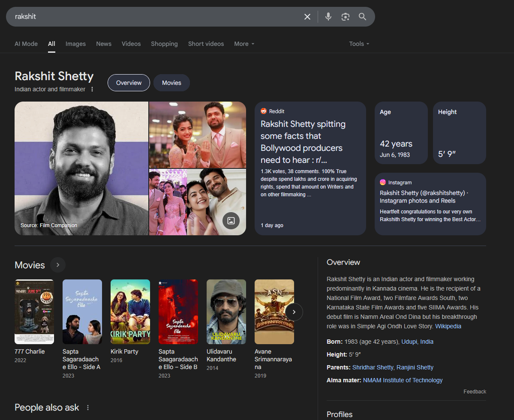
Task: Open the India link
Action: pos(427,342)
